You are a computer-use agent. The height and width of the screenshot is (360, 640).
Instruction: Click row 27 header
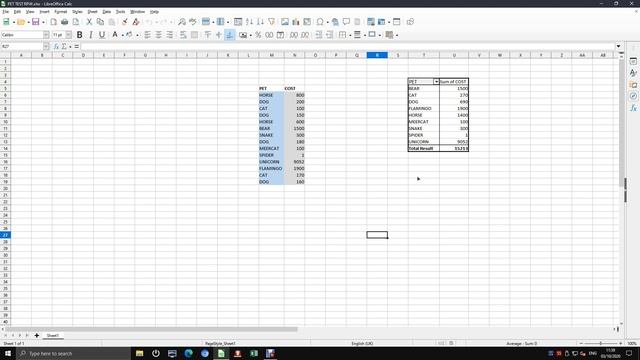[x=6, y=235]
